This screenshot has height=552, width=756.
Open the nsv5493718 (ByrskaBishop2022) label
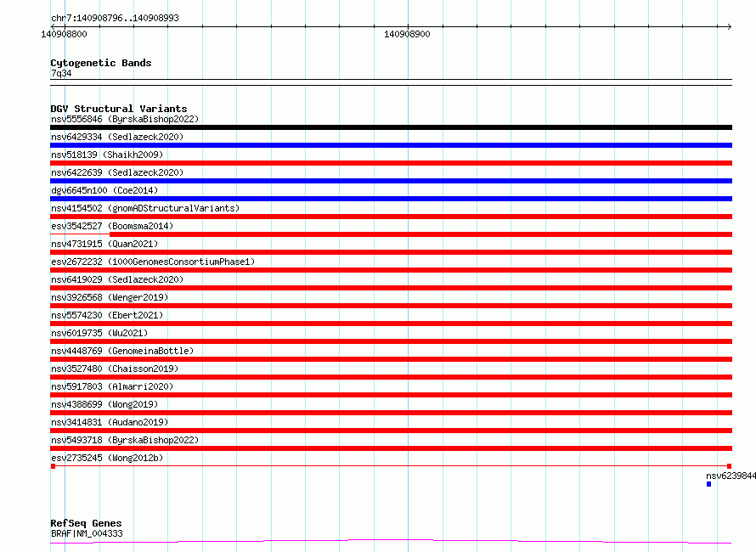[x=125, y=440]
